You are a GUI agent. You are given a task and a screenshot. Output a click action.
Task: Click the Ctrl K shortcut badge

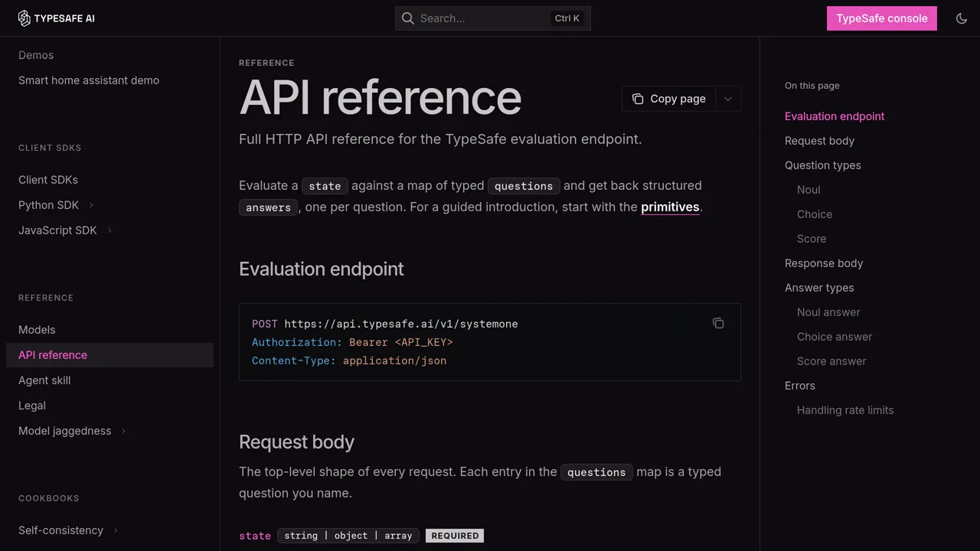[567, 18]
